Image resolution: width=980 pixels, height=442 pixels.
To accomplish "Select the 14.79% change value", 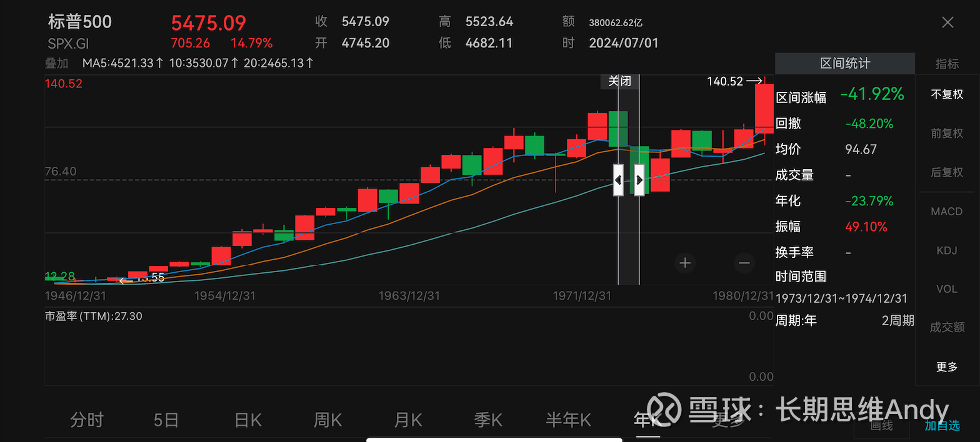I will coord(252,43).
